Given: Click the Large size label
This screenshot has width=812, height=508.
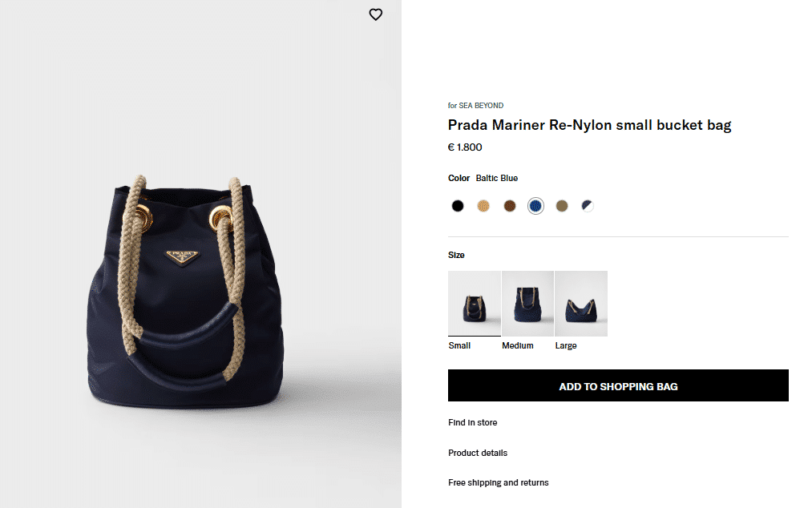Looking at the screenshot, I should pyautogui.click(x=566, y=346).
